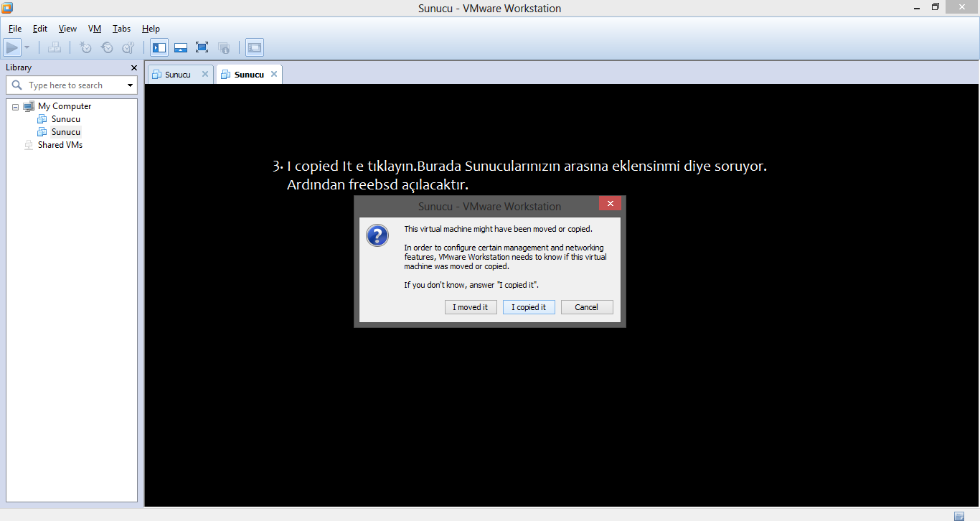
Task: Enter full screen mode via toolbar icon
Action: (x=202, y=48)
